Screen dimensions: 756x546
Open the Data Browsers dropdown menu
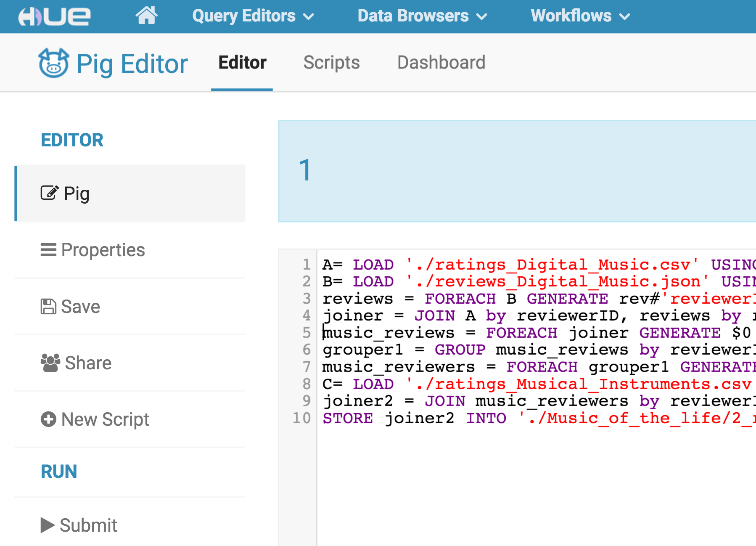click(x=422, y=16)
